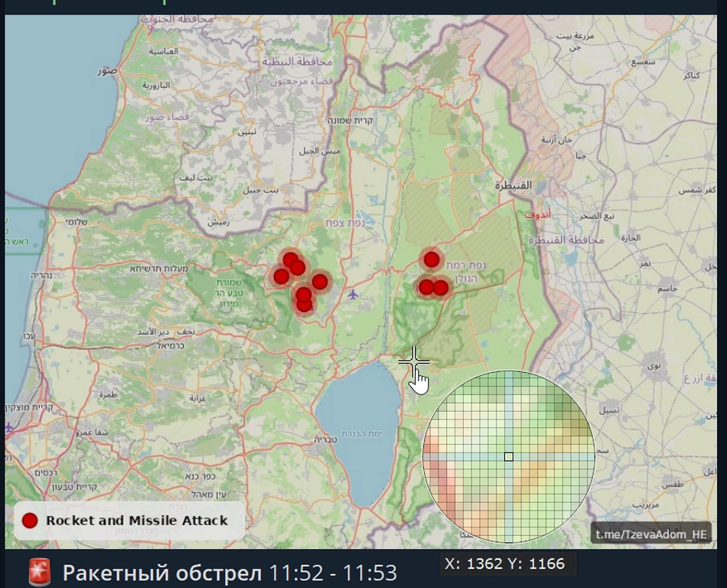Select the "Ракетный обстрел" caption text
Image resolution: width=727 pixels, height=588 pixels.
161,573
